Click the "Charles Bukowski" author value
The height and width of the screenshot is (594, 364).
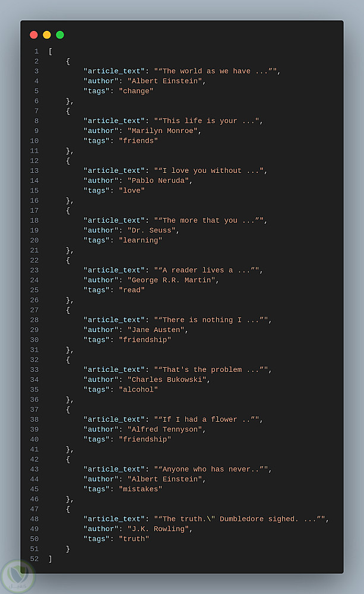[x=167, y=380]
